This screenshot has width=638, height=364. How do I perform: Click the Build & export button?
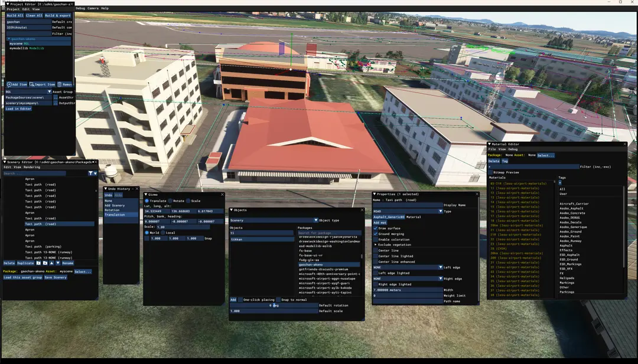pos(58,15)
